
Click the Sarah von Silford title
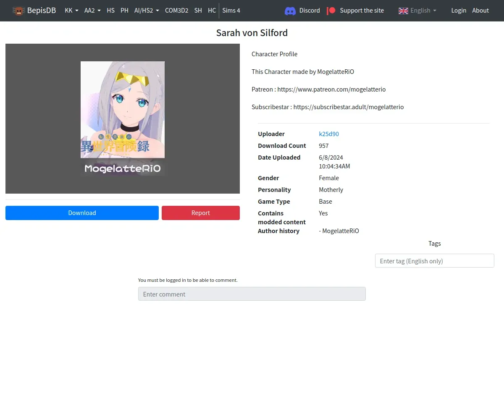pos(252,33)
